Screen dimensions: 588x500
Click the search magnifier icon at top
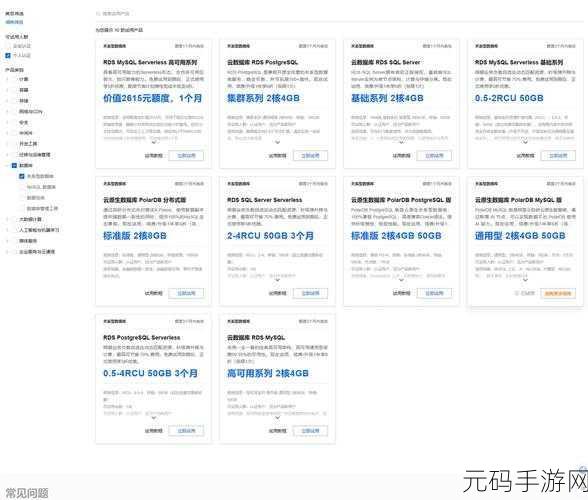98,14
